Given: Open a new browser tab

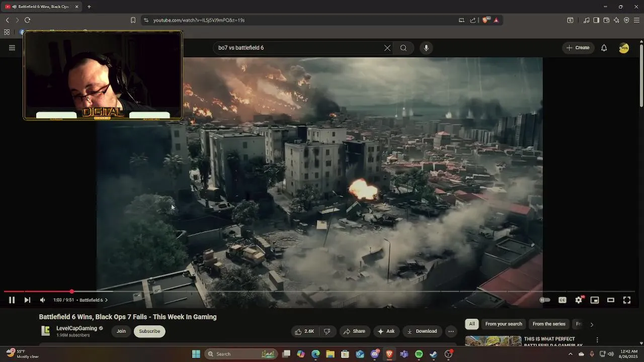Looking at the screenshot, I should click(x=89, y=7).
